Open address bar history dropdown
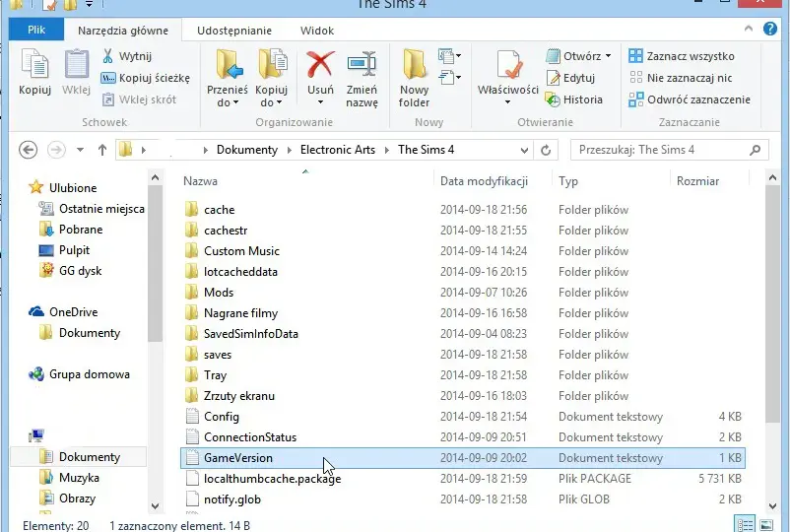790x532 pixels. click(x=524, y=150)
